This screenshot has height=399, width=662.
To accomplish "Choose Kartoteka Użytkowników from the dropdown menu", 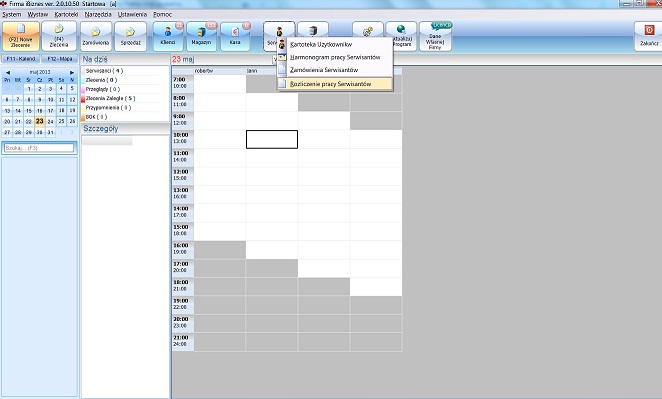I will pyautogui.click(x=335, y=44).
